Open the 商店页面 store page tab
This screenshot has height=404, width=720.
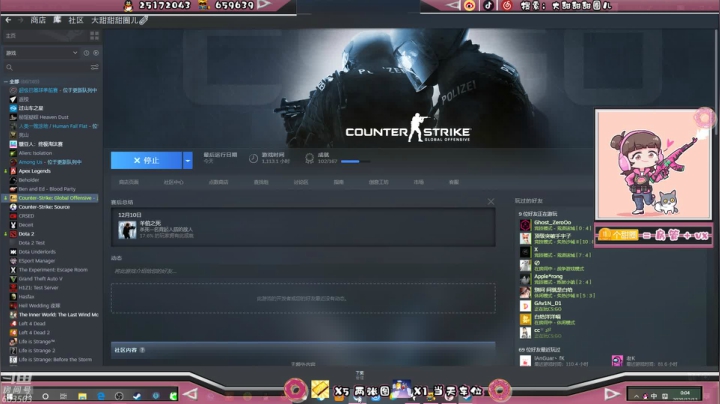click(129, 182)
